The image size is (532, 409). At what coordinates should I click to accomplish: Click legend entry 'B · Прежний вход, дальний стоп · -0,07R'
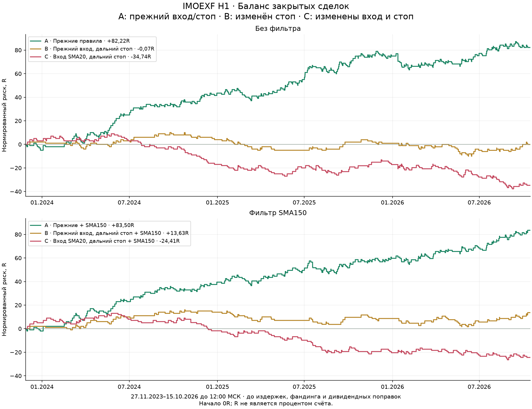pyautogui.click(x=99, y=49)
